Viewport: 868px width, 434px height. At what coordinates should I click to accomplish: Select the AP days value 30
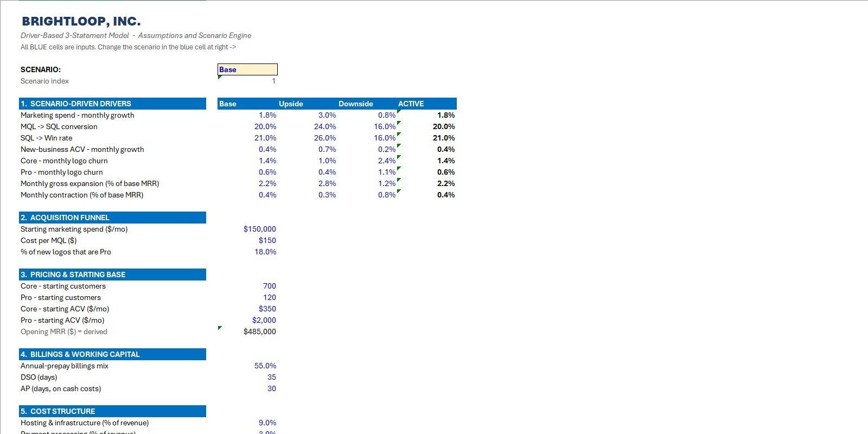click(x=272, y=388)
